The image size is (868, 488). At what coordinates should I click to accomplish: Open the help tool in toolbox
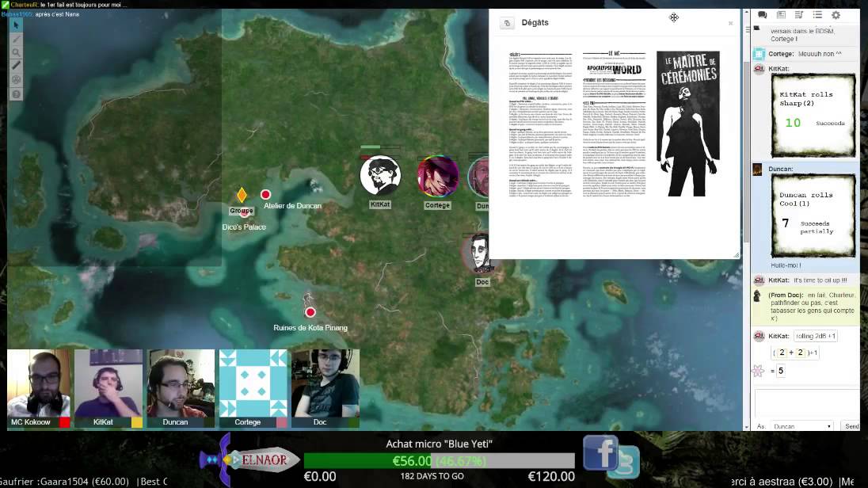[x=16, y=94]
